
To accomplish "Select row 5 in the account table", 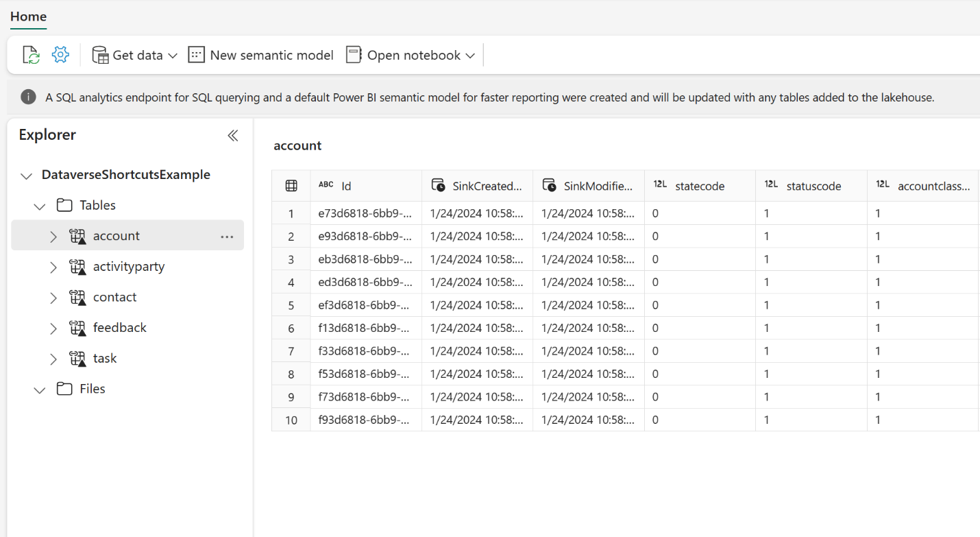I will tap(291, 305).
